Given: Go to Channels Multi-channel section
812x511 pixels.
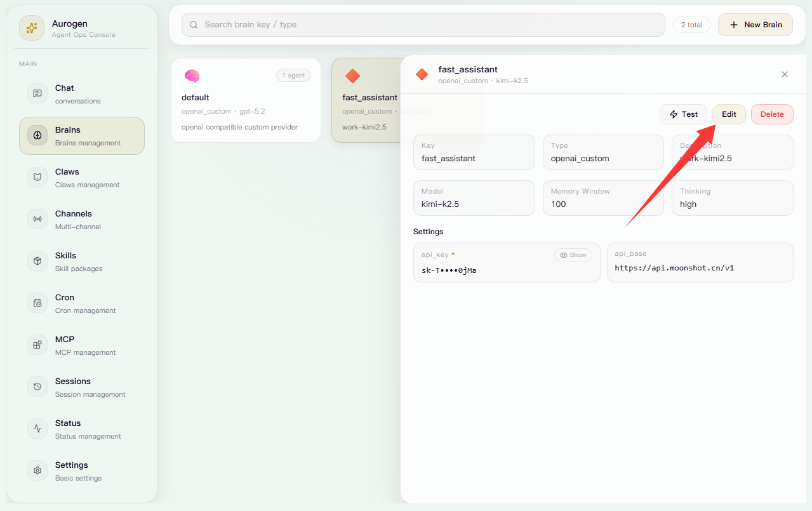Looking at the screenshot, I should click(x=82, y=220).
